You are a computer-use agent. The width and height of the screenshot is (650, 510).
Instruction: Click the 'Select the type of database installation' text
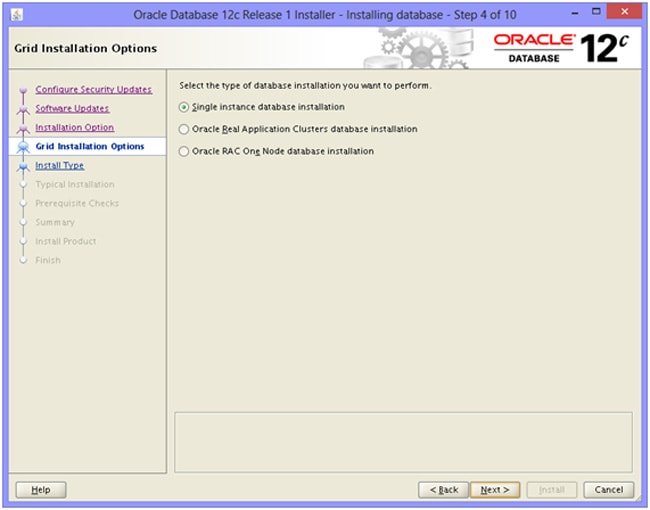click(305, 86)
